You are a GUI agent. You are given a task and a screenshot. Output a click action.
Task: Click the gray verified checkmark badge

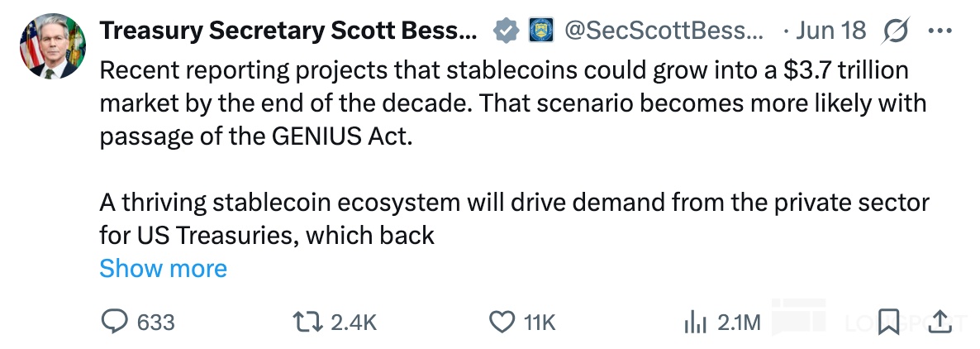tap(505, 31)
